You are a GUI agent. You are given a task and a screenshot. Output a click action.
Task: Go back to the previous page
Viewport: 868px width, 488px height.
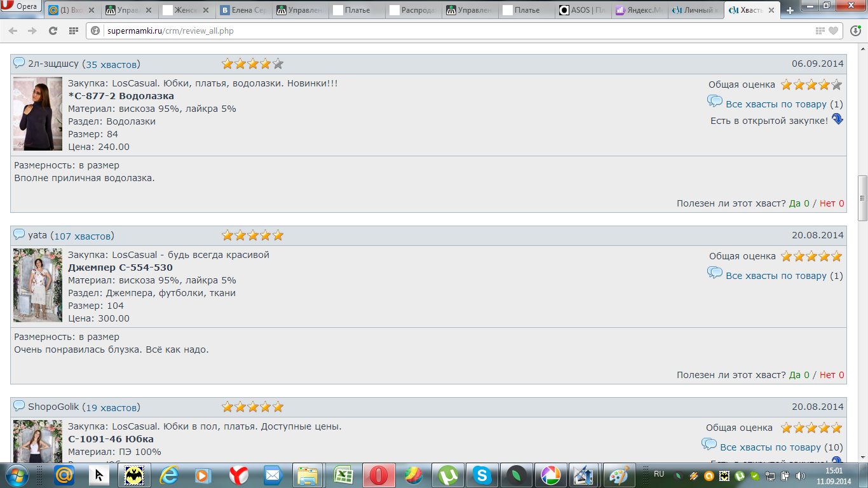13,30
